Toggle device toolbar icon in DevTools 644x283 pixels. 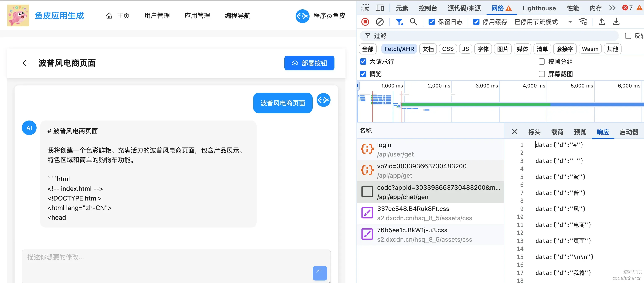pyautogui.click(x=380, y=8)
